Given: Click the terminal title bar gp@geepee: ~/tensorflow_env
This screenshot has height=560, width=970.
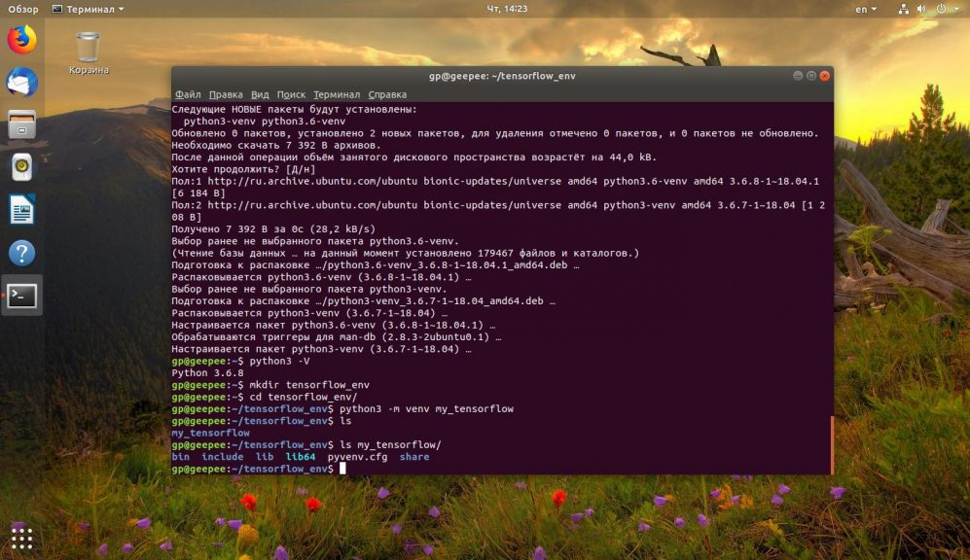Looking at the screenshot, I should click(502, 76).
